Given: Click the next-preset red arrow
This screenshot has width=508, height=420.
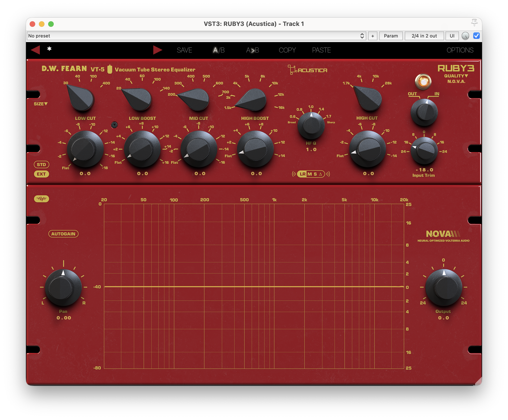Looking at the screenshot, I should point(158,50).
